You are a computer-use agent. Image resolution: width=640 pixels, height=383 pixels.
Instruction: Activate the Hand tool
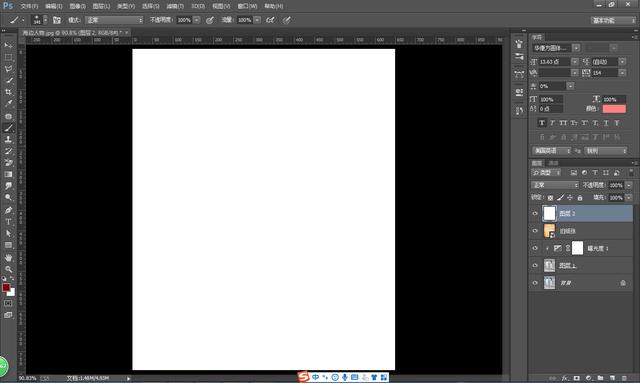pyautogui.click(x=8, y=258)
